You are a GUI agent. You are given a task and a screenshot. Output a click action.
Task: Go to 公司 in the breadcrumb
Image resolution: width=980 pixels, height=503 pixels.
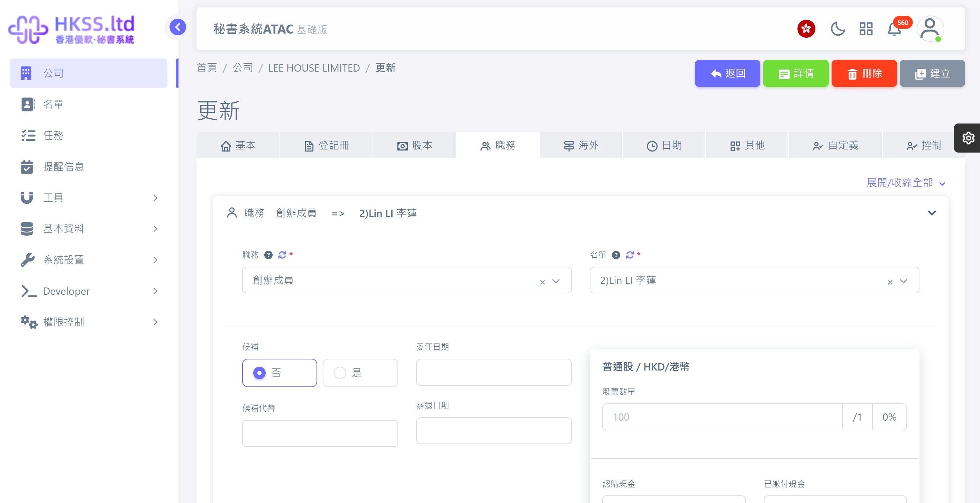[243, 68]
